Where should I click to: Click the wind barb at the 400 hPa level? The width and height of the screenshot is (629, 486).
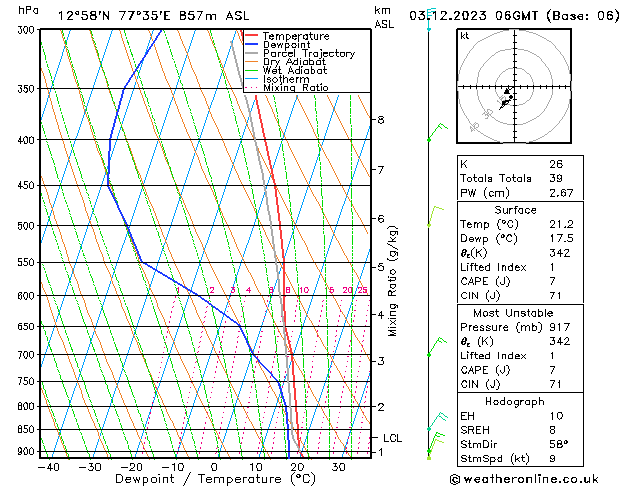coord(437,132)
